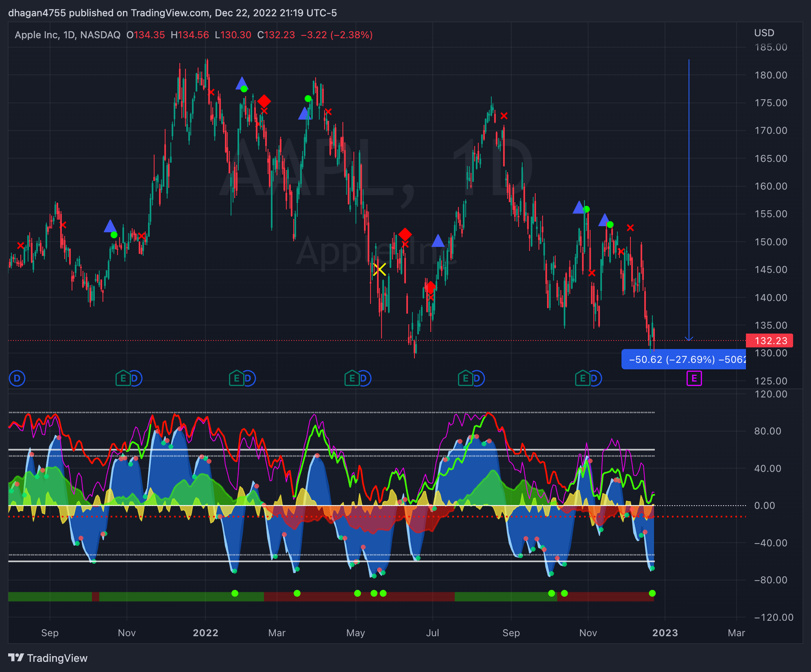Click the red diamond signal near 175 in February
This screenshot has height=672, width=811.
click(264, 101)
